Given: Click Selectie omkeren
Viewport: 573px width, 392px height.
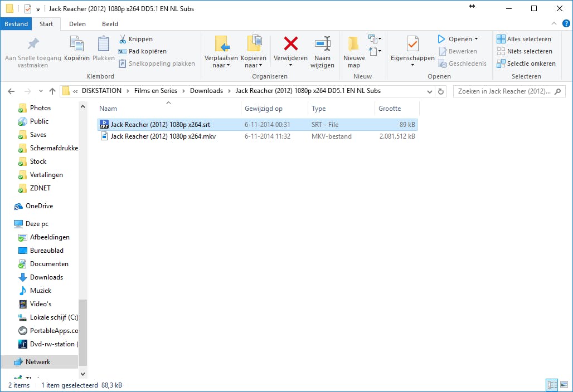Looking at the screenshot, I should (x=526, y=63).
